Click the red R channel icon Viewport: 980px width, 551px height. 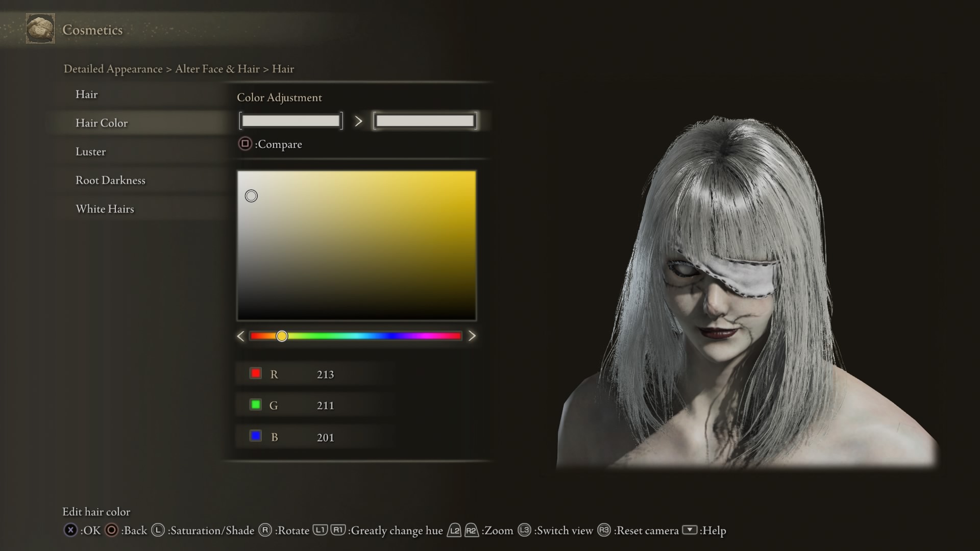[256, 373]
